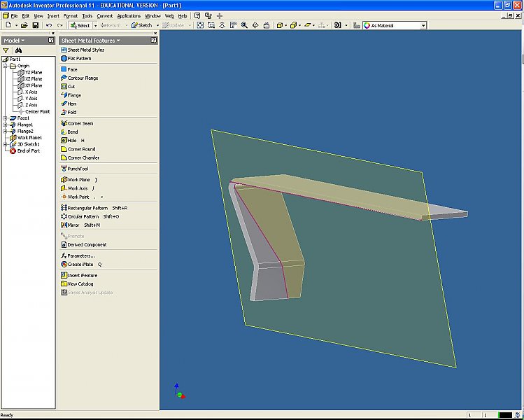Choose the Hem feature tool
Image resolution: width=524 pixels, height=420 pixels.
tap(72, 104)
